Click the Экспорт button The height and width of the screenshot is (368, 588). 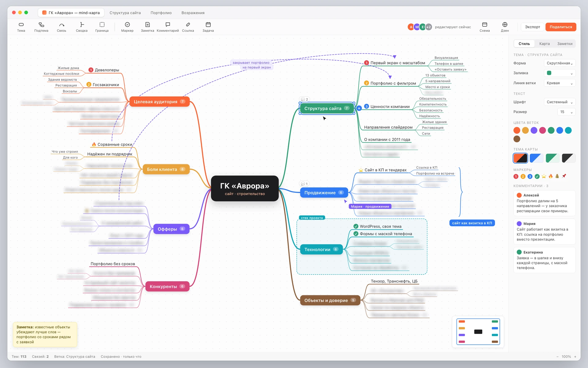coord(533,27)
